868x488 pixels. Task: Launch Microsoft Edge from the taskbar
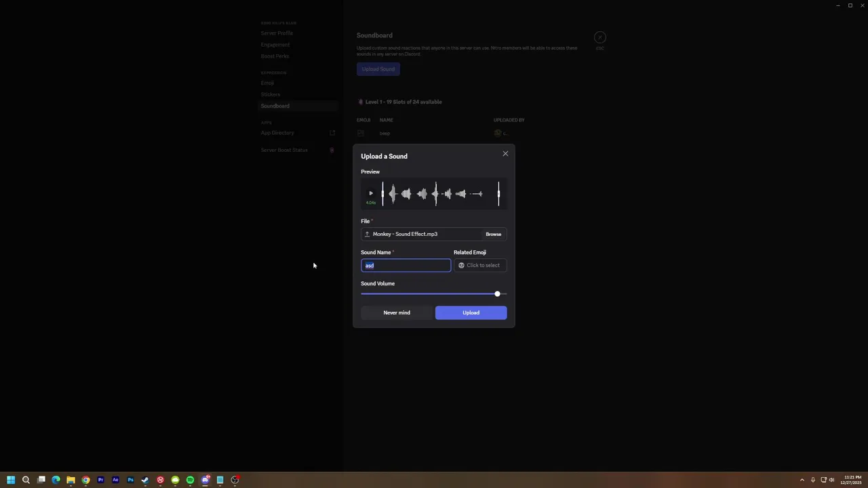(56, 480)
